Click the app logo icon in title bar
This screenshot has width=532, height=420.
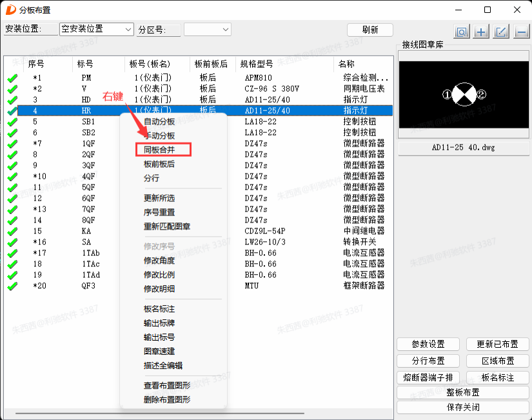tap(11, 10)
